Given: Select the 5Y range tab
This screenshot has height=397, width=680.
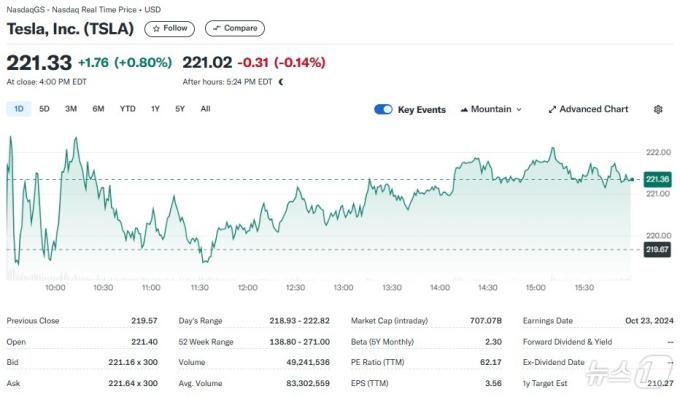Looking at the screenshot, I should tap(180, 109).
